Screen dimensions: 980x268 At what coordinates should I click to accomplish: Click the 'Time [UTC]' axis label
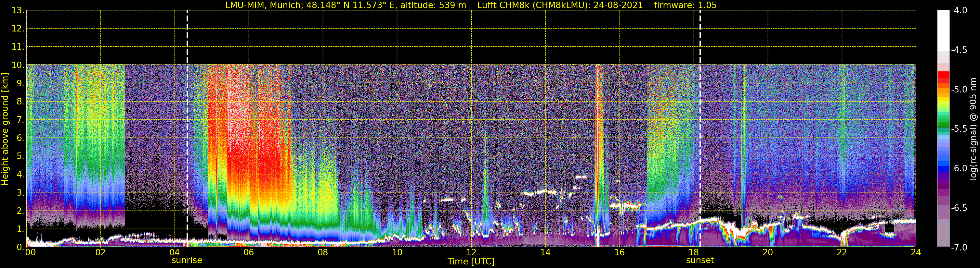[471, 262]
